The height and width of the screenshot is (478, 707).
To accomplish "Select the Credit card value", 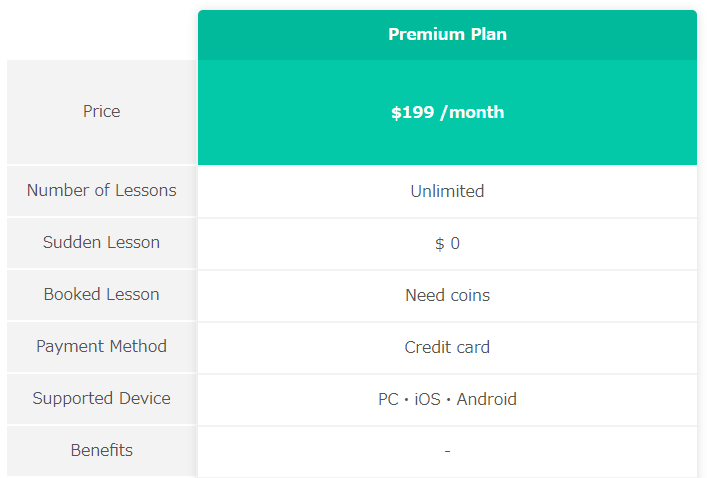I will click(x=447, y=347).
